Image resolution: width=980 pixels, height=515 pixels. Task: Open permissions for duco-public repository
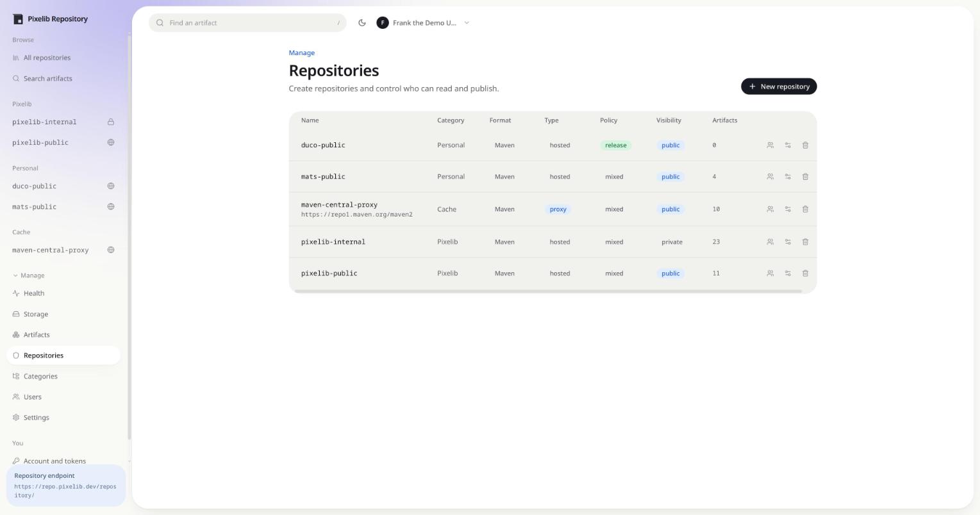click(770, 145)
